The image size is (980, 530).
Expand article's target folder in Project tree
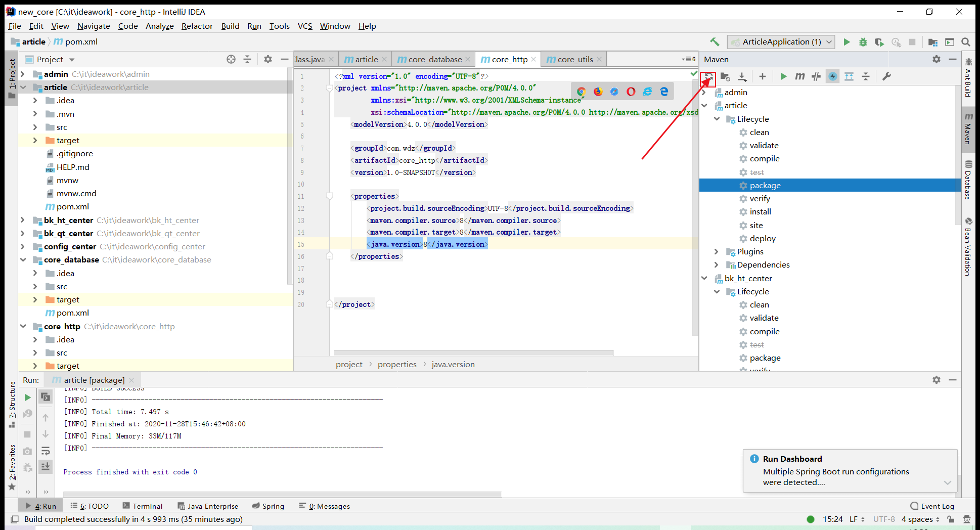click(35, 140)
